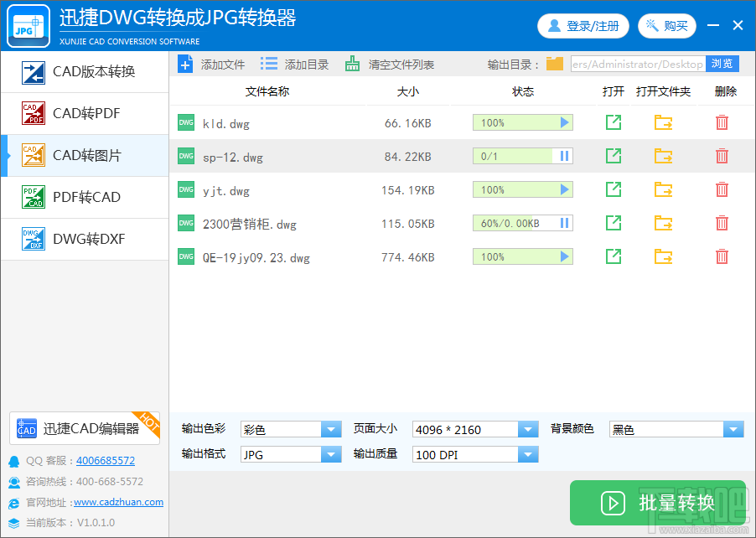The image size is (756, 538).
Task: Open the converted kld.dwg file
Action: [614, 122]
